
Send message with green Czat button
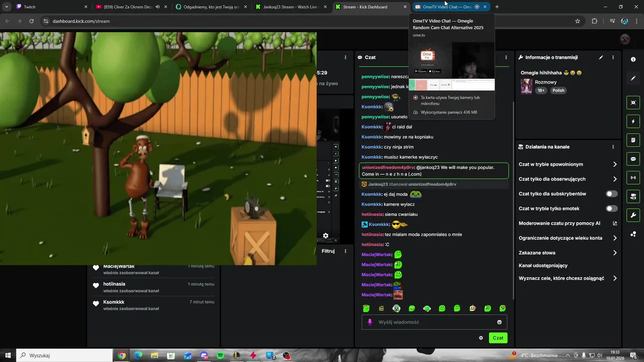click(498, 338)
